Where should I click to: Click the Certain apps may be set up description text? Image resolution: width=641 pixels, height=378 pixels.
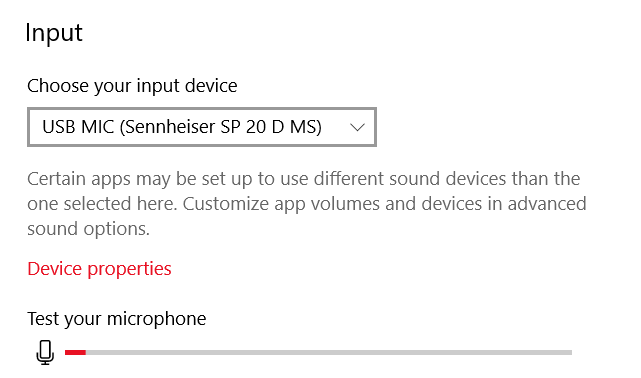[x=307, y=204]
